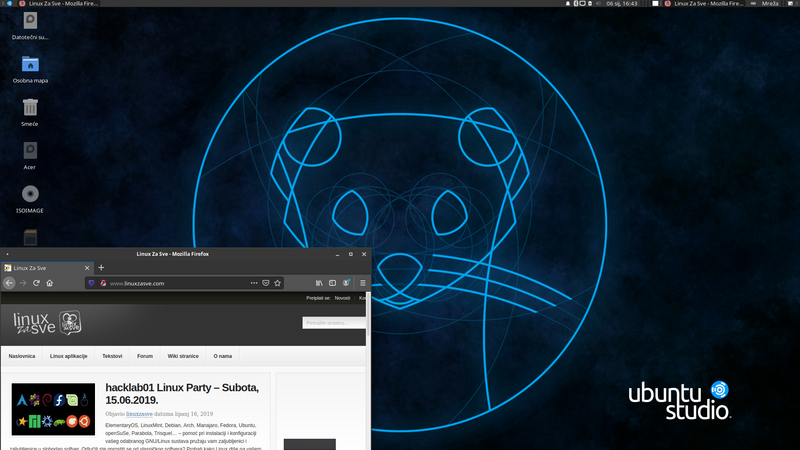Click the Novosti subscribe link
Image resolution: width=800 pixels, height=450 pixels.
(x=342, y=298)
